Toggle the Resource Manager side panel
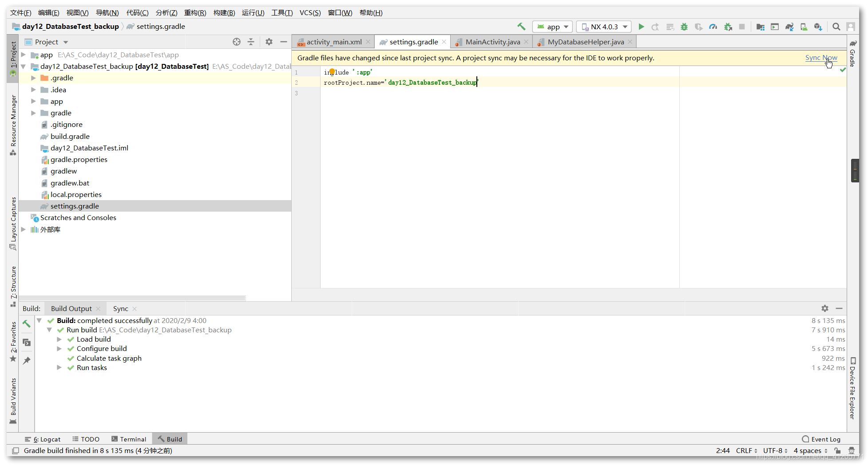The image size is (868, 465). [x=13, y=125]
